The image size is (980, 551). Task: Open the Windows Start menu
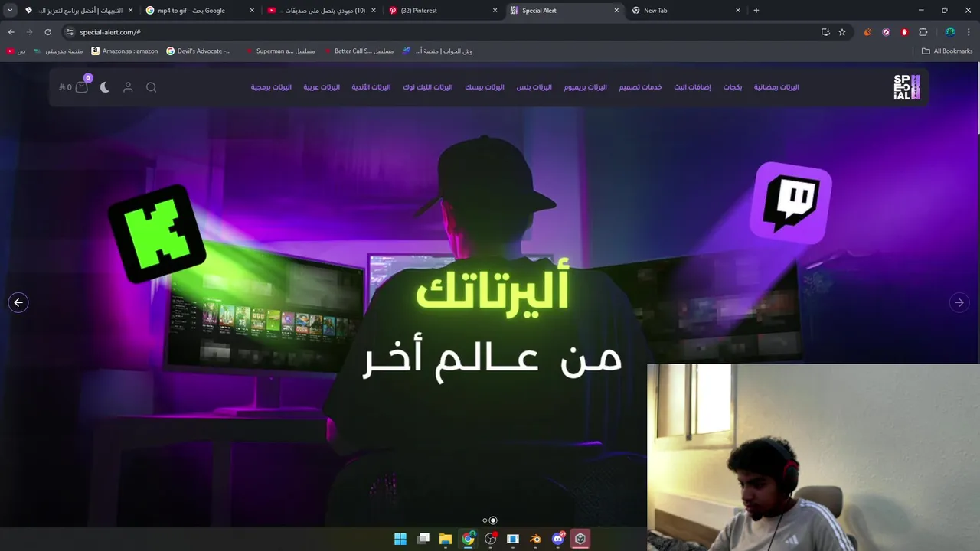pyautogui.click(x=400, y=539)
